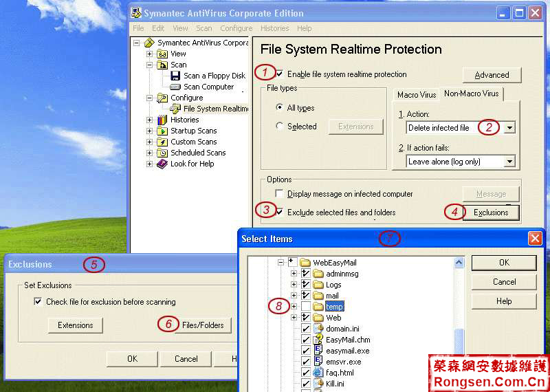Viewport: 550px width, 392px height.
Task: Select the File System Realtime Protection icon
Action: click(175, 109)
